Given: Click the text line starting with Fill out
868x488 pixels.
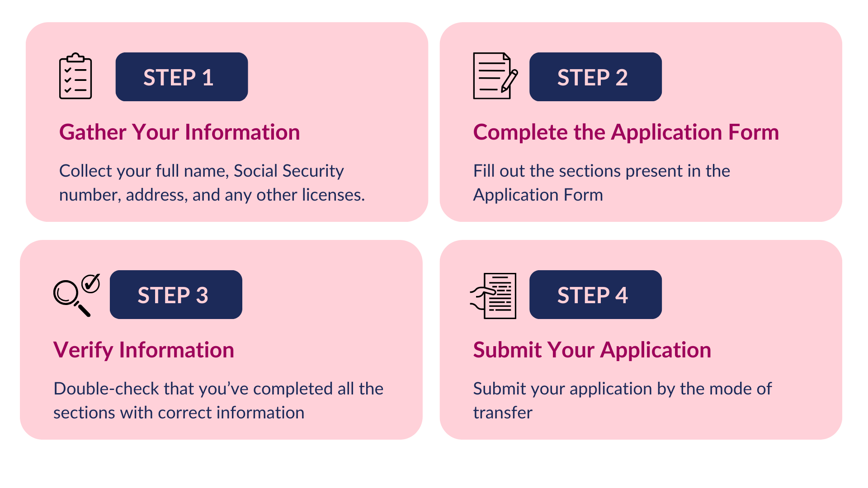Looking at the screenshot, I should coord(601,171).
